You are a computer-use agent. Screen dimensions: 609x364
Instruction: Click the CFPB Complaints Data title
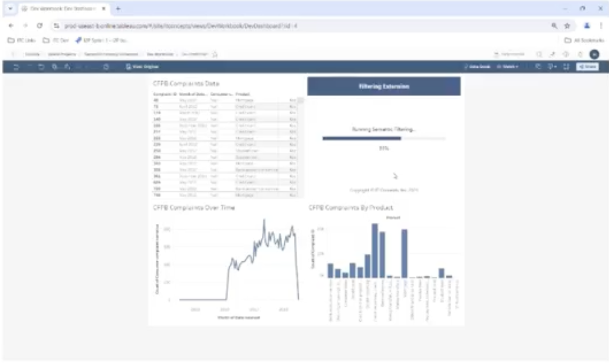[x=186, y=84]
